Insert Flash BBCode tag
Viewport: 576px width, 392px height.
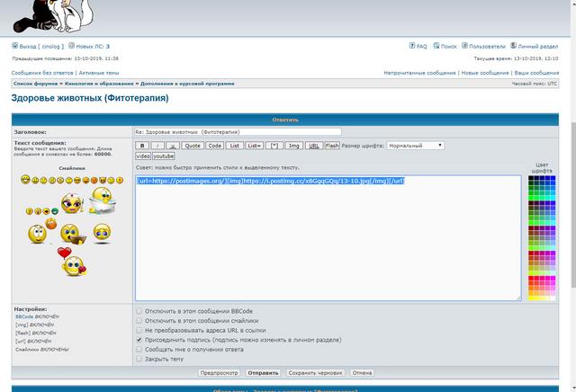[x=332, y=146]
